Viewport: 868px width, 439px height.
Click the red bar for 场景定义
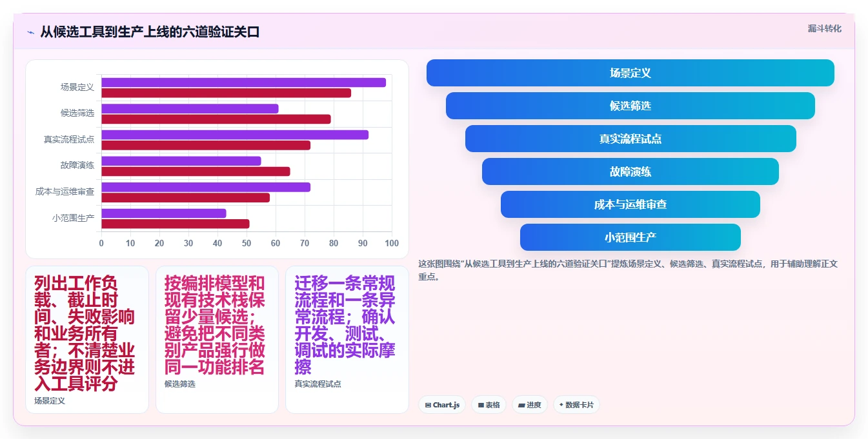(226, 93)
